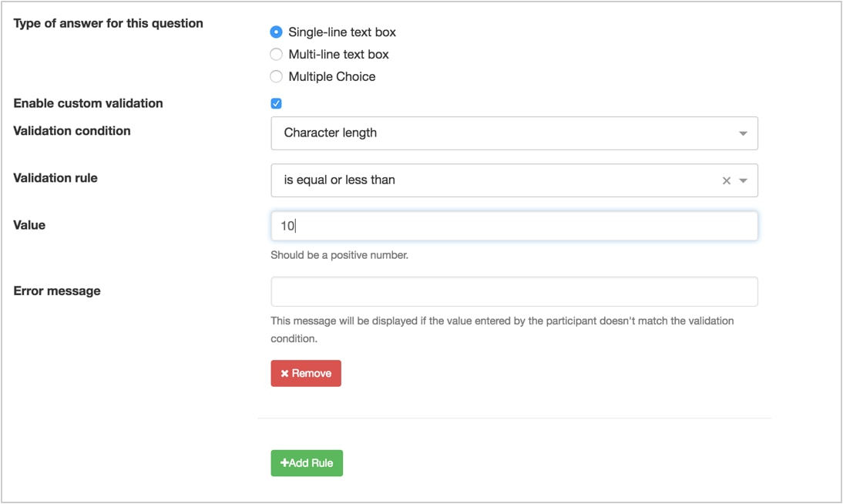Uncheck the Enable custom validation checkbox
The image size is (843, 504).
276,103
